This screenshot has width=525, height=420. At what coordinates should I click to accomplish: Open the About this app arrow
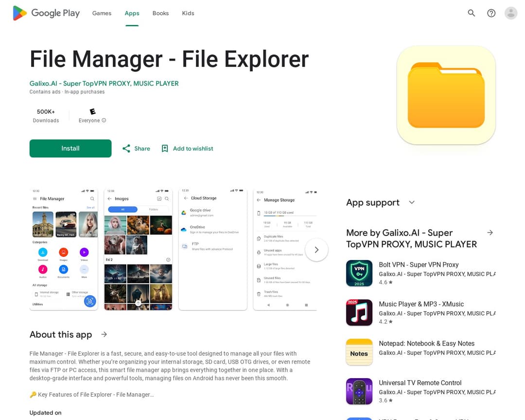pos(104,334)
